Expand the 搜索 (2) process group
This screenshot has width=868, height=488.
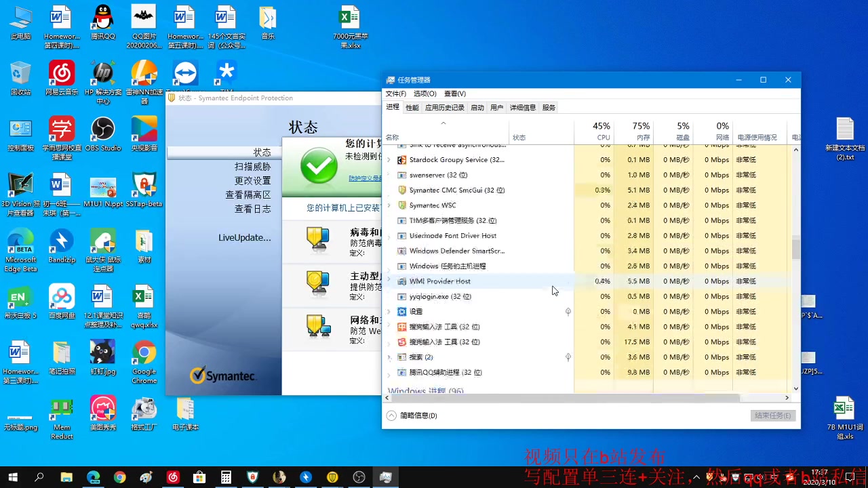[x=389, y=357]
